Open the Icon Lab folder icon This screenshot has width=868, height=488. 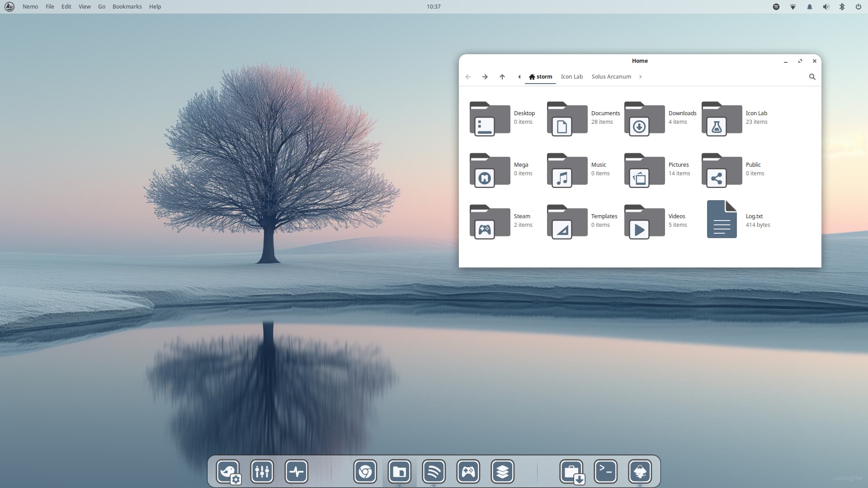(722, 118)
